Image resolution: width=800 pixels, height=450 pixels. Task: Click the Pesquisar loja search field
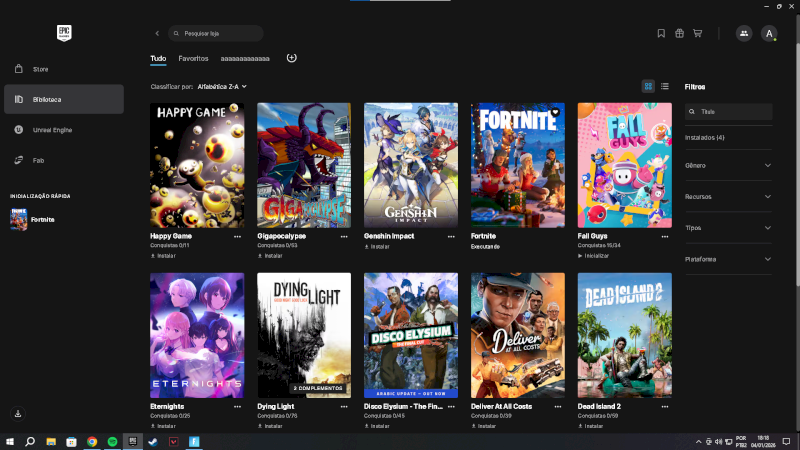216,33
